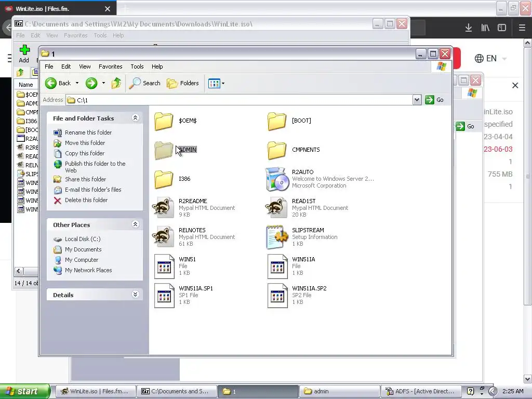Switch to ADFS Active Directory taskbar button

(421, 391)
